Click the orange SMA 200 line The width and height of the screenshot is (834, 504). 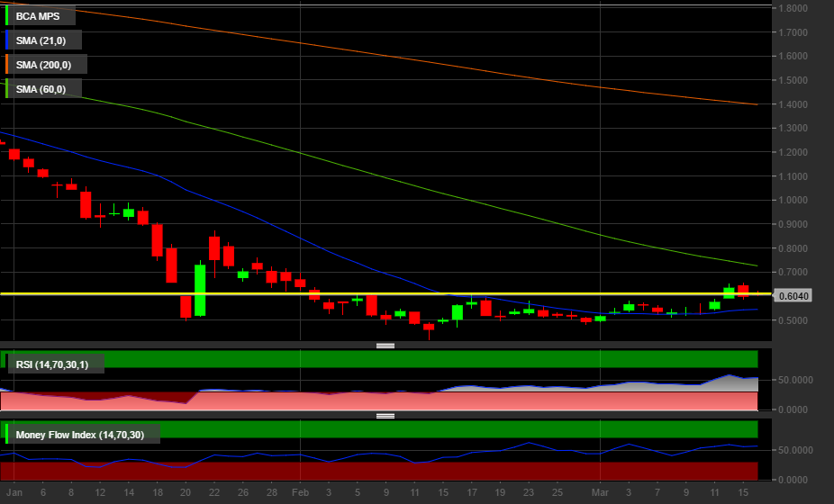(x=385, y=56)
